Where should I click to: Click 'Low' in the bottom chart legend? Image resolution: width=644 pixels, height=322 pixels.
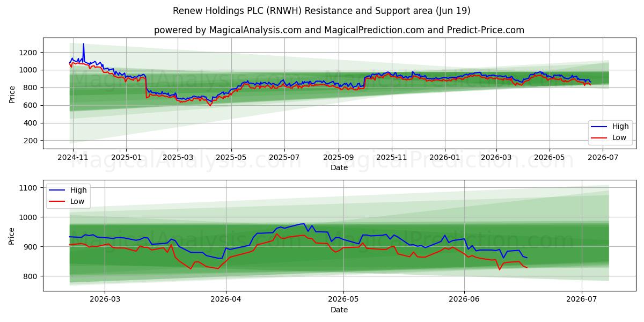(77, 201)
